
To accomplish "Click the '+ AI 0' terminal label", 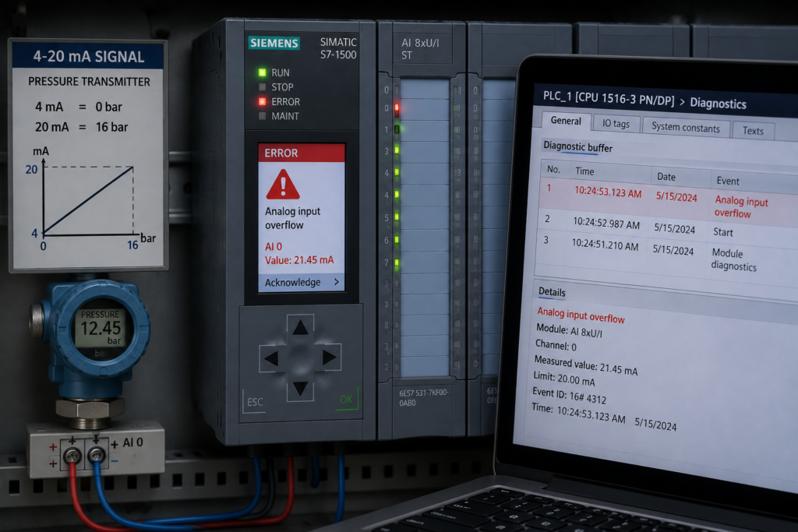I will pyautogui.click(x=126, y=443).
